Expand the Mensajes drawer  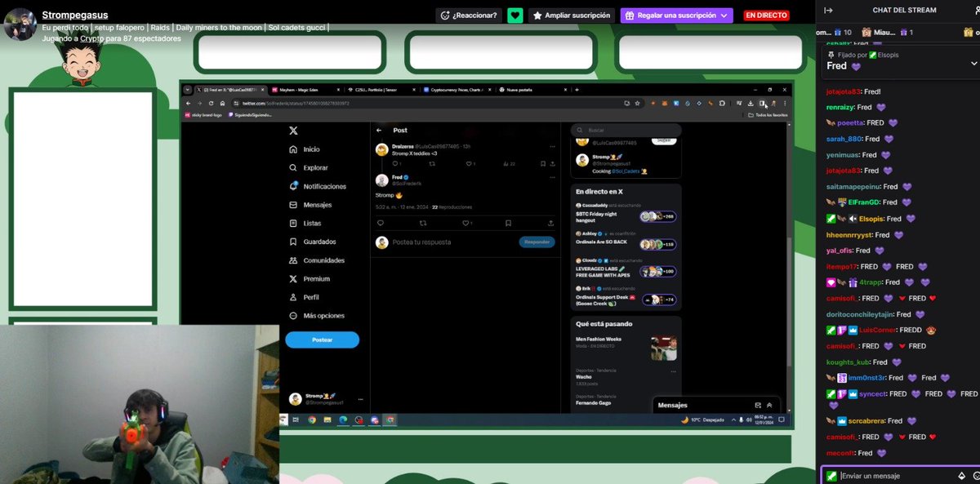pos(768,405)
